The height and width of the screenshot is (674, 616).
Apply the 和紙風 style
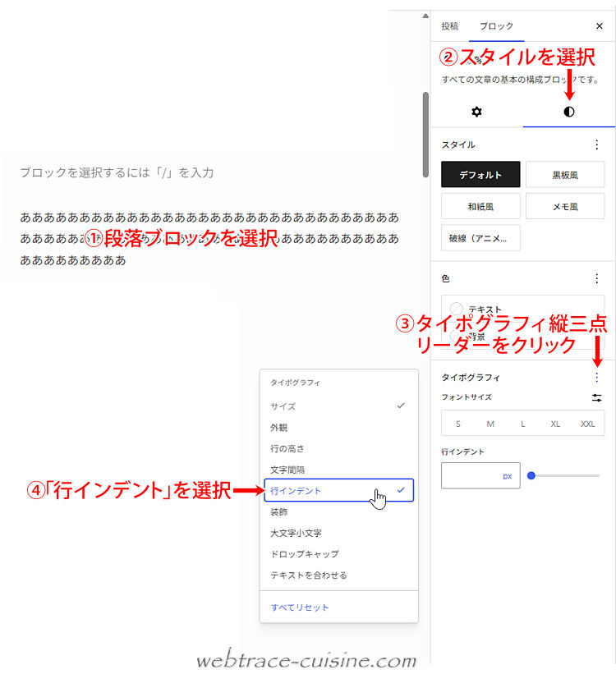pyautogui.click(x=480, y=206)
